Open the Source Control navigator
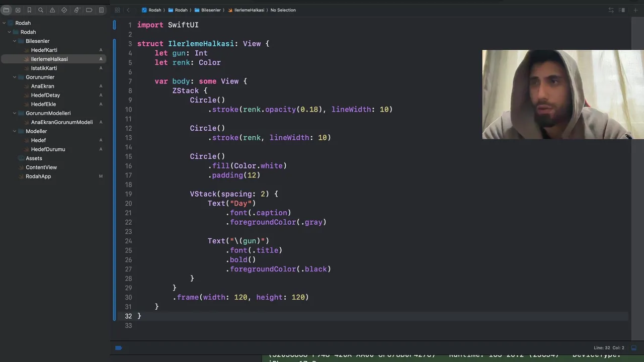The image size is (644, 362). tap(18, 10)
